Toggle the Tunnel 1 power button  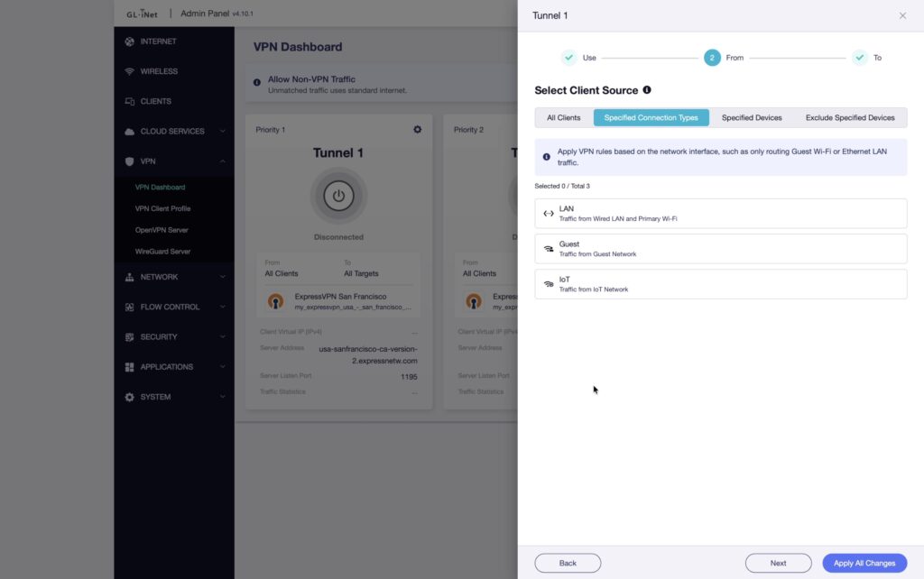(339, 196)
